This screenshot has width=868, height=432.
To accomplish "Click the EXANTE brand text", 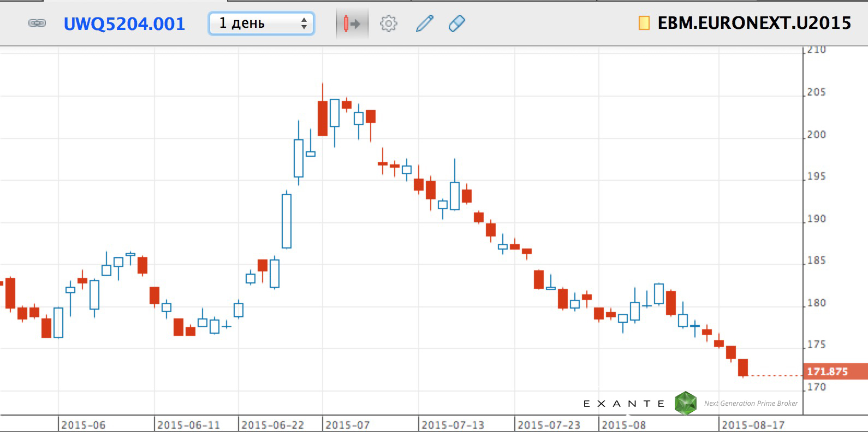I will [x=624, y=404].
